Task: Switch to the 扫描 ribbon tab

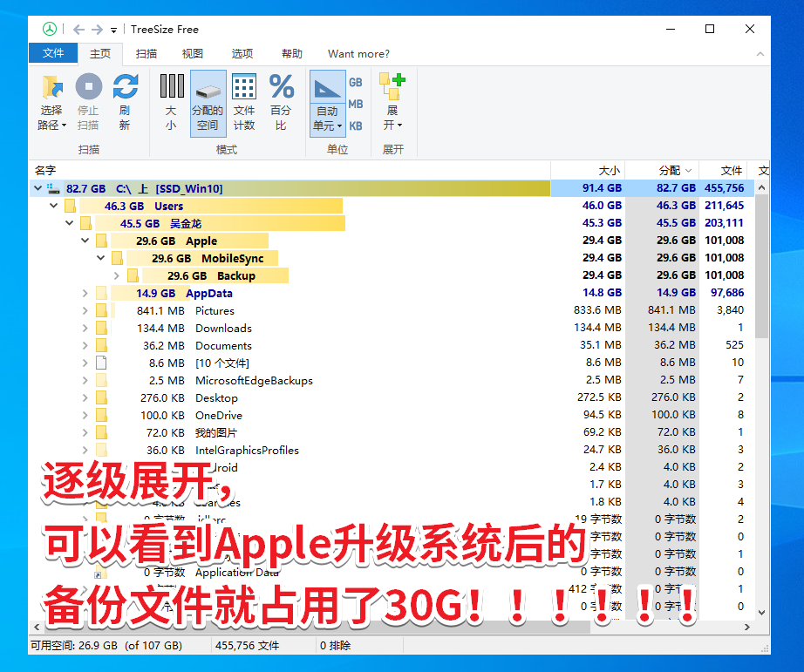Action: click(x=146, y=54)
